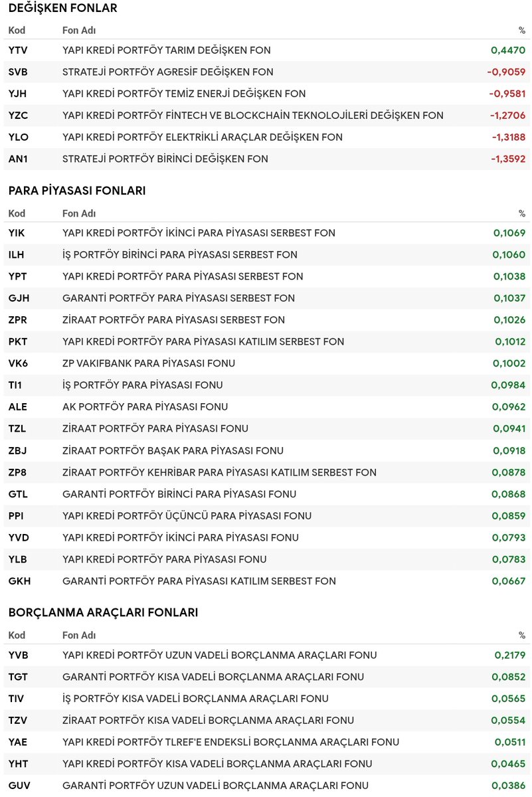The height and width of the screenshot is (797, 532).
Task: Click the 0,0667 percentage value
Action: click(509, 580)
